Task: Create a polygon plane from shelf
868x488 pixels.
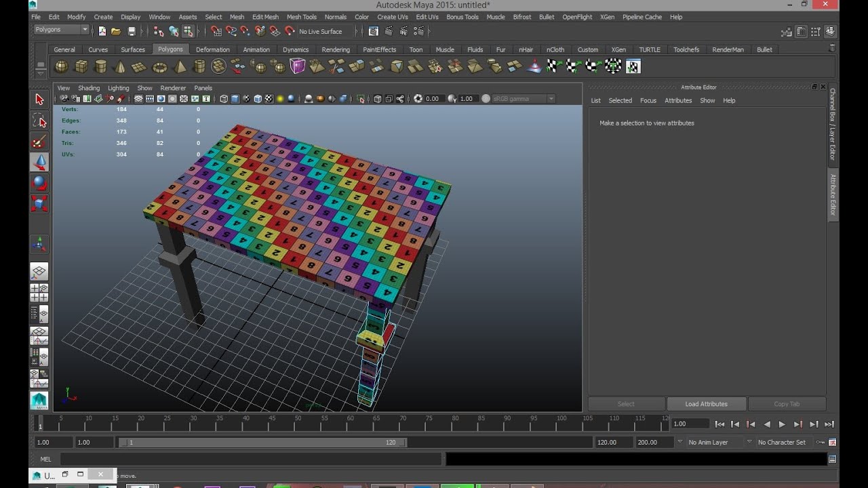Action: pos(139,66)
